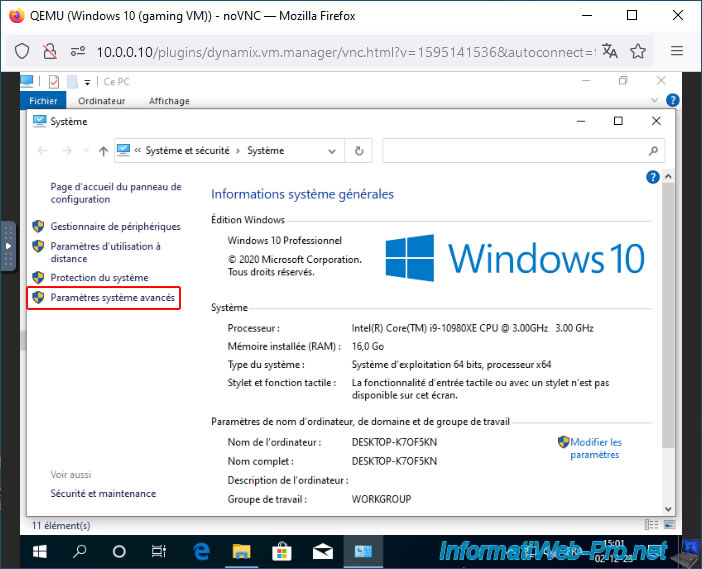This screenshot has width=702, height=569.
Task: Open the Microsoft Store taskbar icon
Action: pyautogui.click(x=282, y=552)
